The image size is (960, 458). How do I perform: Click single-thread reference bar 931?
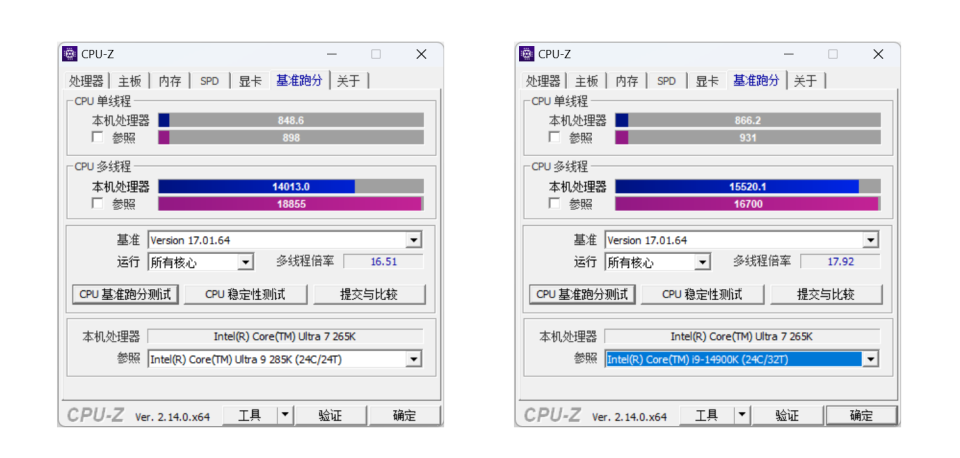pos(748,138)
